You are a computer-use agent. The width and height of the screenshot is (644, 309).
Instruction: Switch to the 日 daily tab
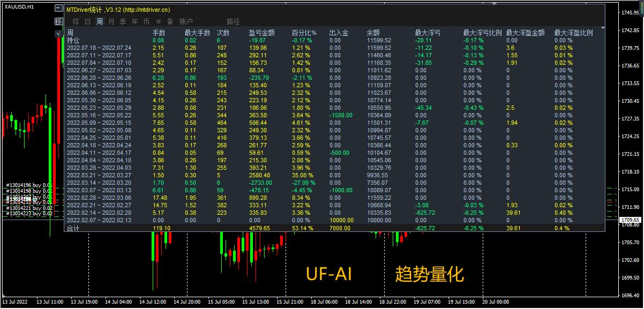click(x=87, y=21)
